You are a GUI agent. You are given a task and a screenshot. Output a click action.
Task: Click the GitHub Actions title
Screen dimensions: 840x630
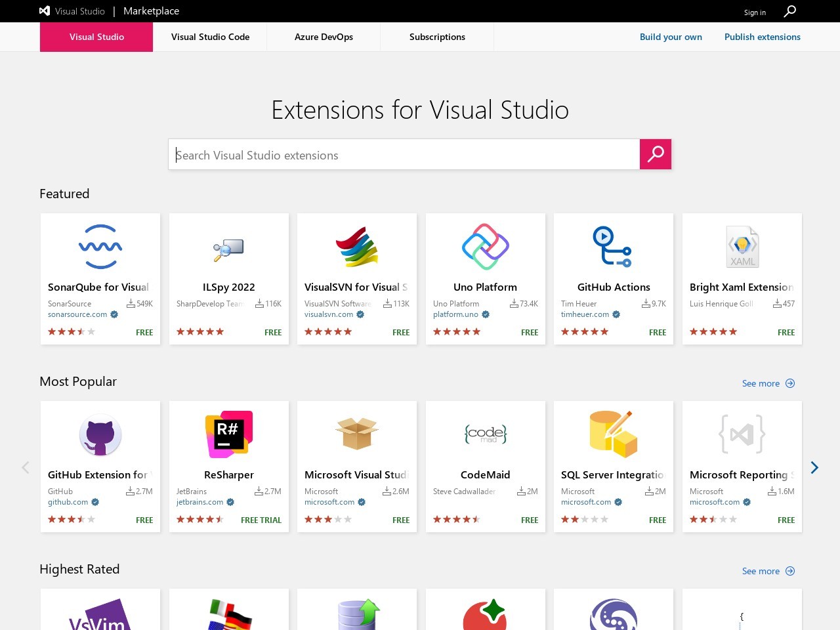click(x=614, y=287)
